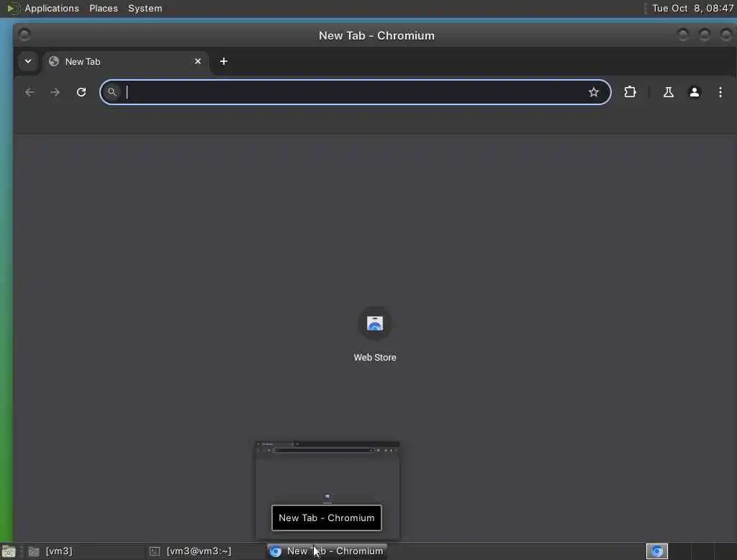The image size is (737, 560).
Task: Click the show desktop icon in taskbar
Action: pyautogui.click(x=9, y=551)
